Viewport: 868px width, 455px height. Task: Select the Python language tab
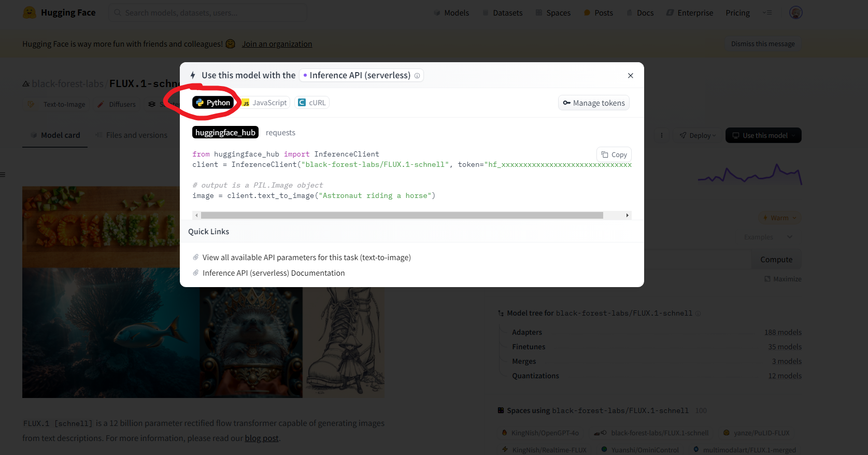pyautogui.click(x=213, y=103)
